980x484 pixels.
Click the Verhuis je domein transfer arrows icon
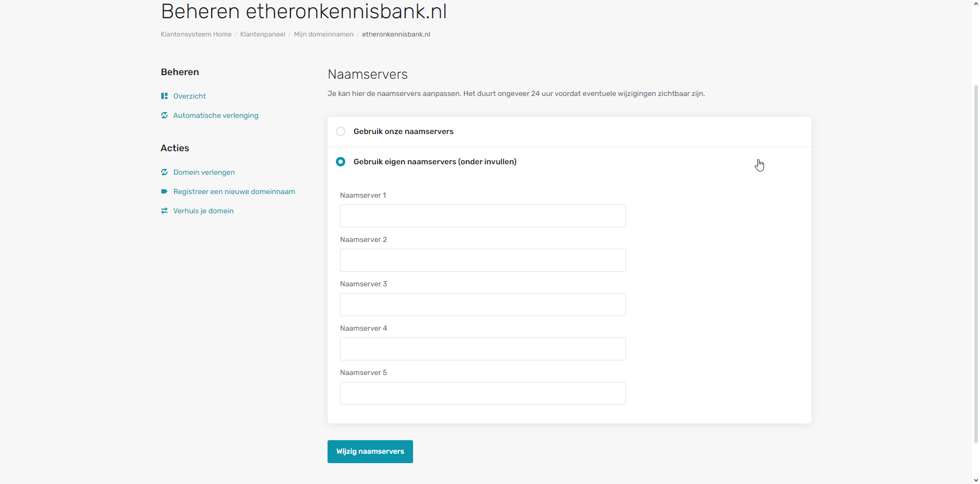coord(164,211)
